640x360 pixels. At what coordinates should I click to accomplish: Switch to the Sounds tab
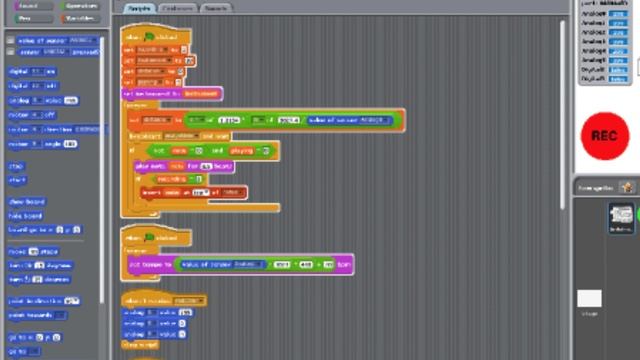click(x=216, y=8)
